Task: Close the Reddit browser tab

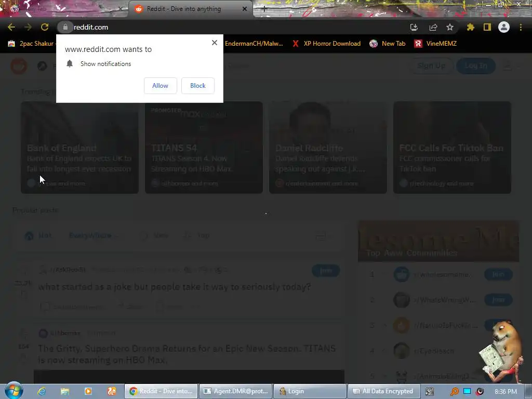Action: [245, 9]
